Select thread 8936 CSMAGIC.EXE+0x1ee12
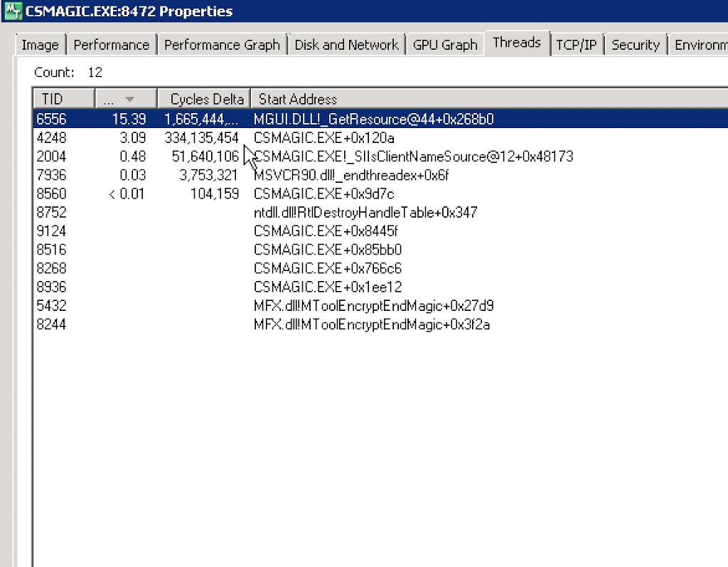The image size is (728, 567). [328, 287]
